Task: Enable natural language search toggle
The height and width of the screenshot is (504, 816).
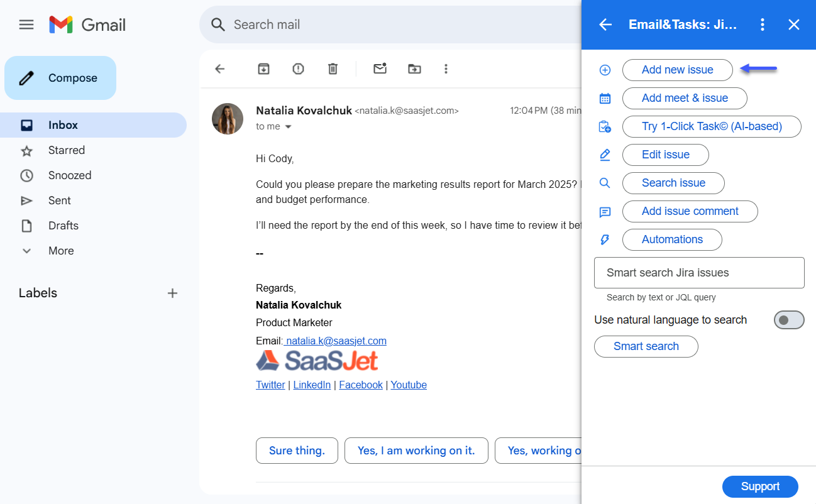Action: tap(788, 320)
